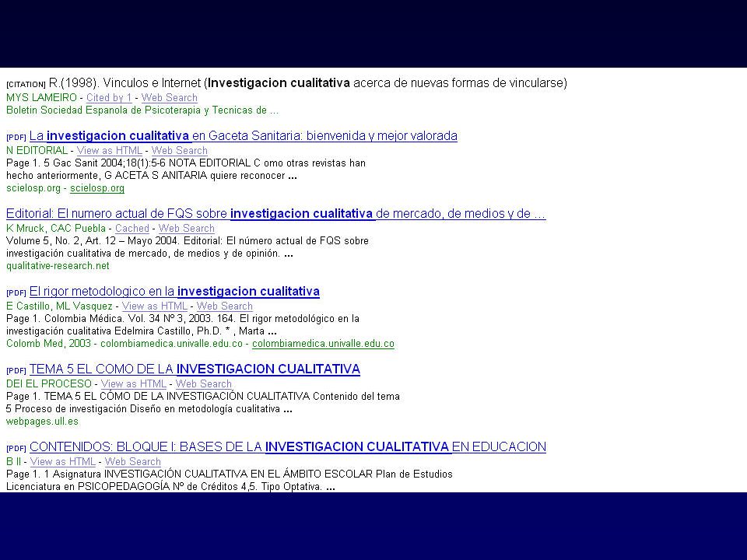The height and width of the screenshot is (560, 747).
Task: Click snippet 'Licenciatura en PSICOPEDAGOGÍA' line
Action: [x=170, y=487]
